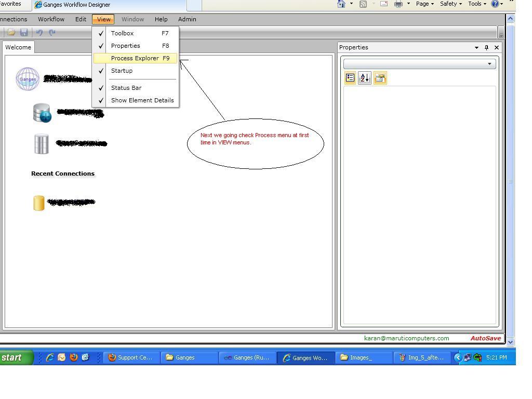Click the browser Print icon
Viewport: 532px width, 399px height.
click(x=398, y=4)
